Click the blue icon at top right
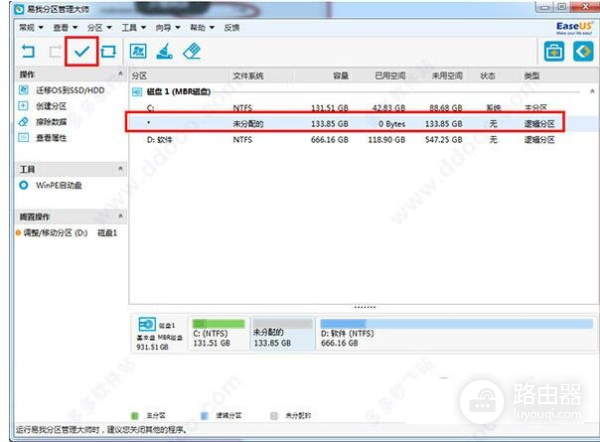 pyautogui.click(x=577, y=50)
